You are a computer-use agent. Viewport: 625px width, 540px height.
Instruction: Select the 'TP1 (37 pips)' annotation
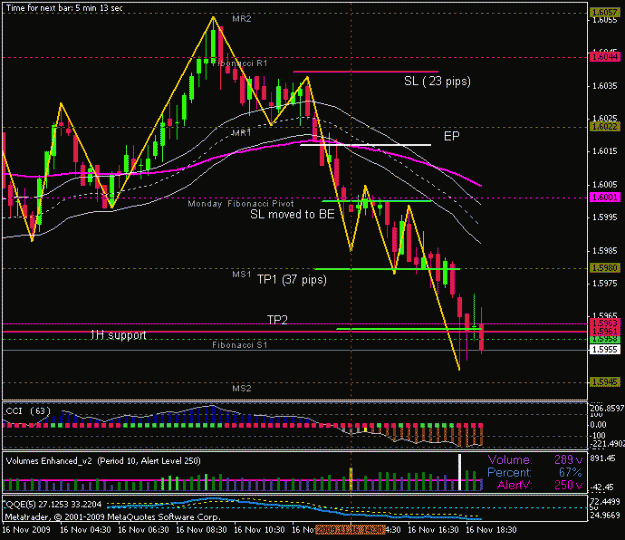tap(292, 280)
